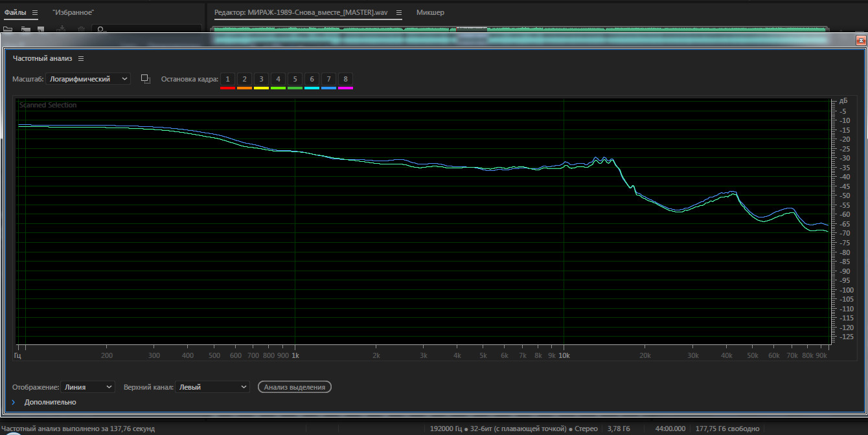Select the Редактор tab for the MASTER.wav file
The height and width of the screenshot is (435, 868).
(x=301, y=13)
